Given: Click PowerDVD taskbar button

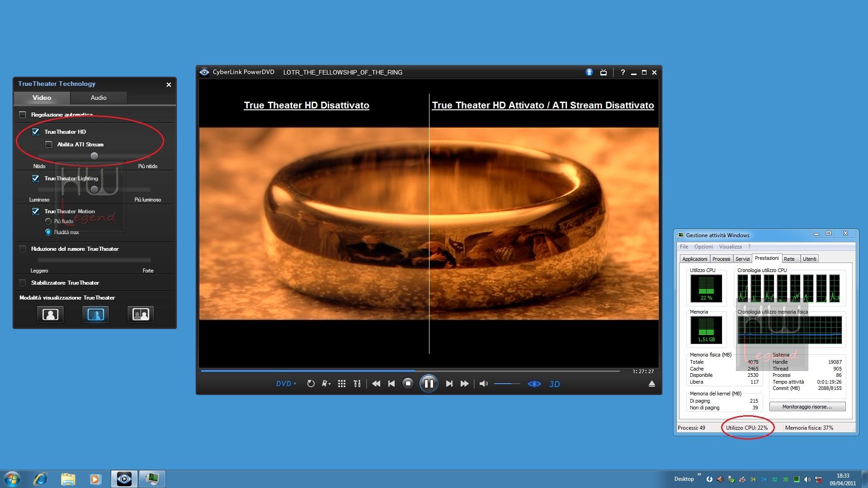Looking at the screenshot, I should click(124, 479).
